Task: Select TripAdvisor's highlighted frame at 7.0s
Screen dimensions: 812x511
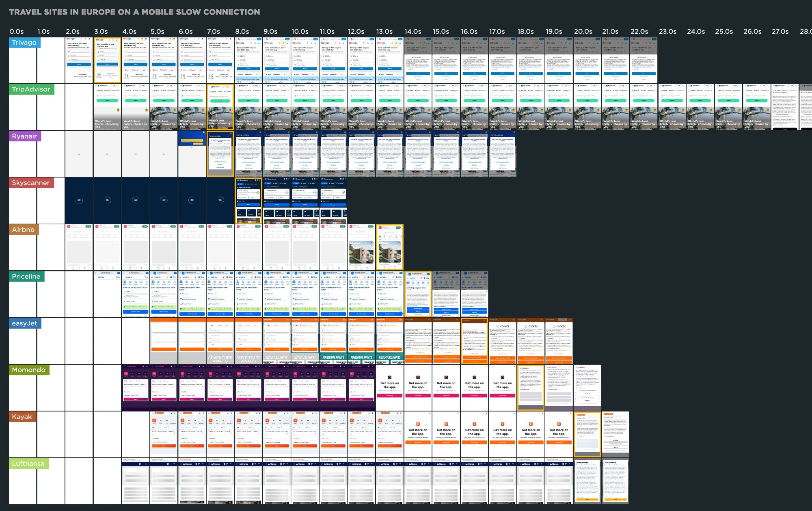Action: [x=220, y=107]
